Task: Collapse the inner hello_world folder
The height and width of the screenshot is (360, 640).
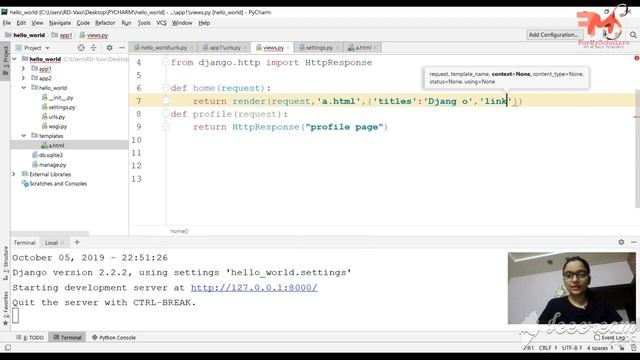Action: pyautogui.click(x=24, y=88)
